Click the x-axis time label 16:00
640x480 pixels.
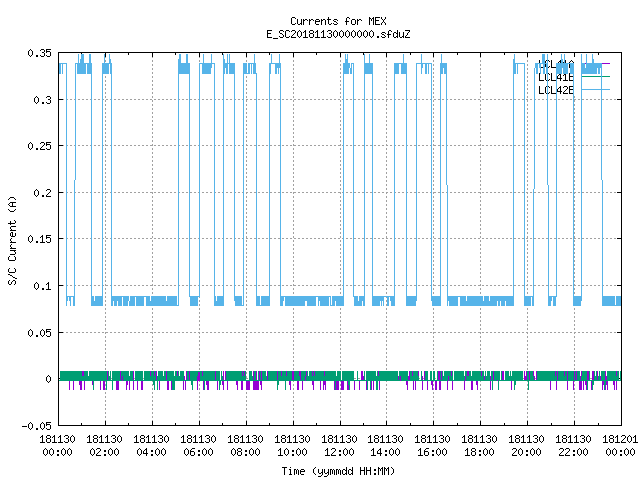pos(432,453)
